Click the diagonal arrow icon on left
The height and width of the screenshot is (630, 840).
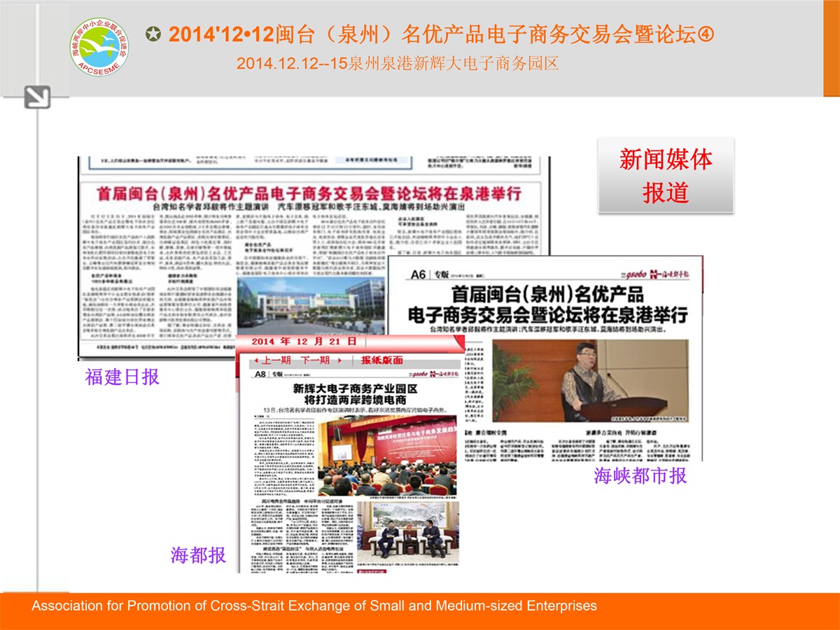tap(37, 97)
